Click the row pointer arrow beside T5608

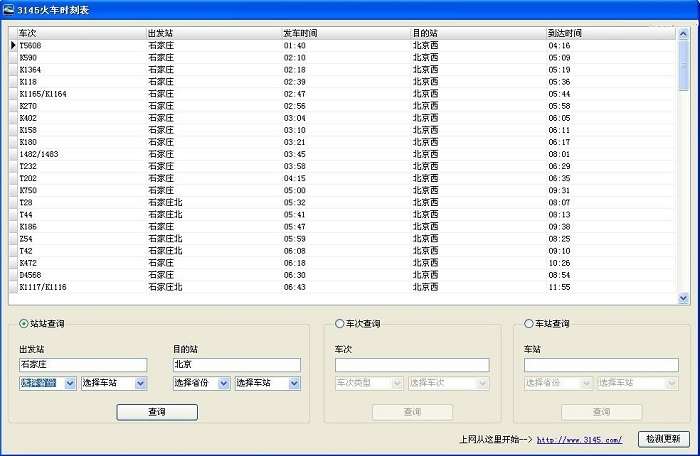[x=13, y=46]
